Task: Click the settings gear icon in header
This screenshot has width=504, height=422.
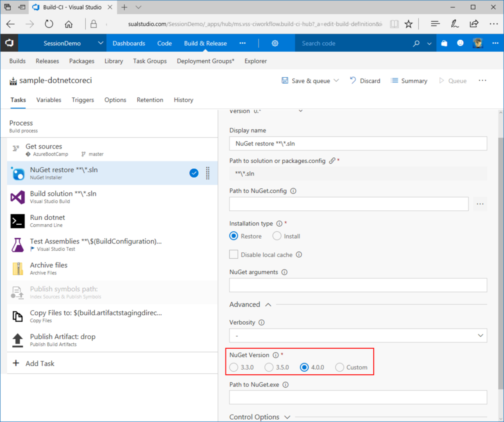Action: click(275, 43)
